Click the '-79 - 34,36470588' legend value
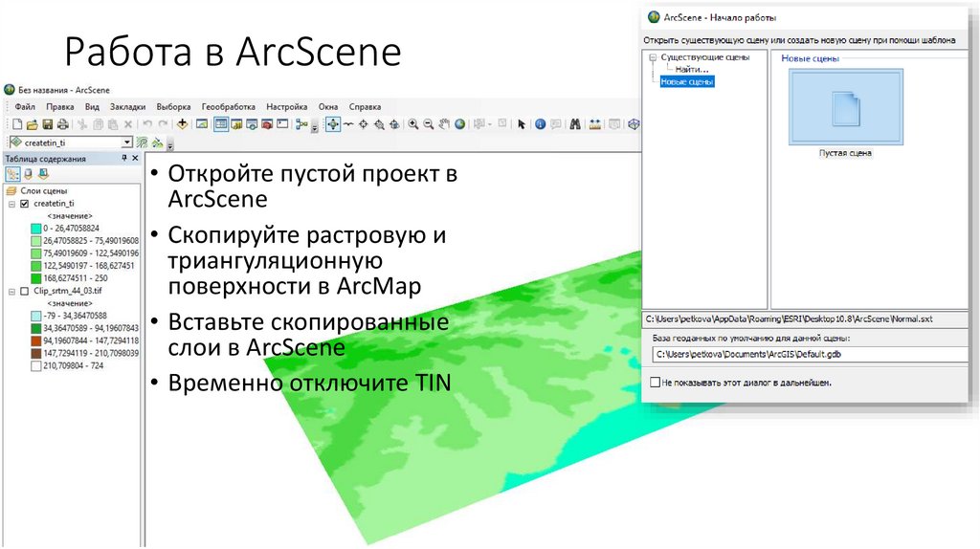This screenshot has height=549, width=980. pyautogui.click(x=75, y=316)
